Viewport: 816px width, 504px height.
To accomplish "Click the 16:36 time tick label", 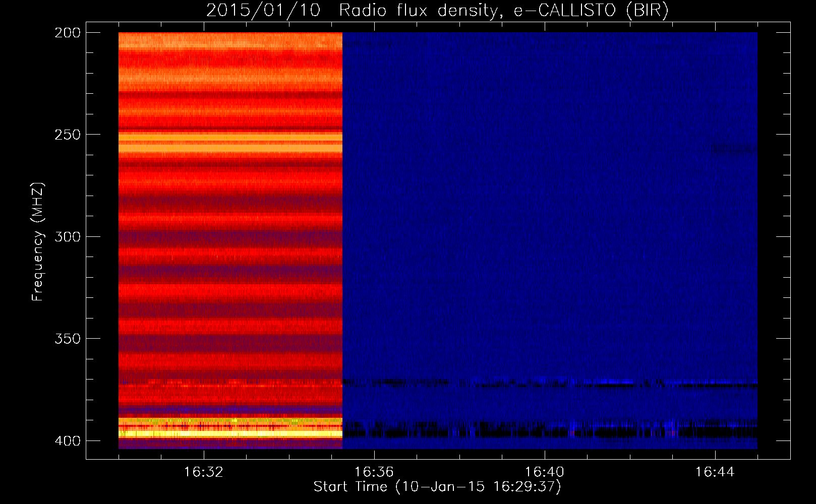I will pyautogui.click(x=374, y=472).
